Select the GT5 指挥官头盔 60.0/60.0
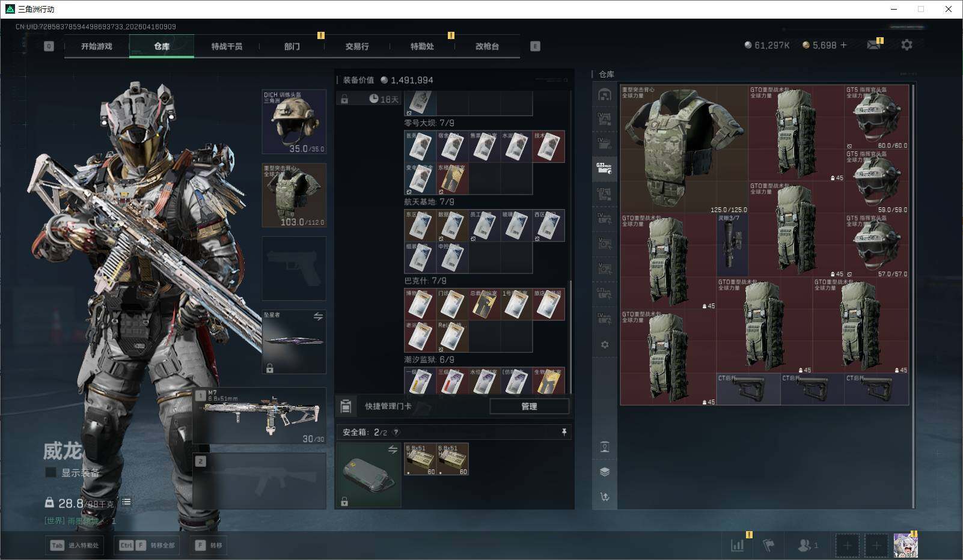Screen dimensions: 963x560 pos(876,117)
